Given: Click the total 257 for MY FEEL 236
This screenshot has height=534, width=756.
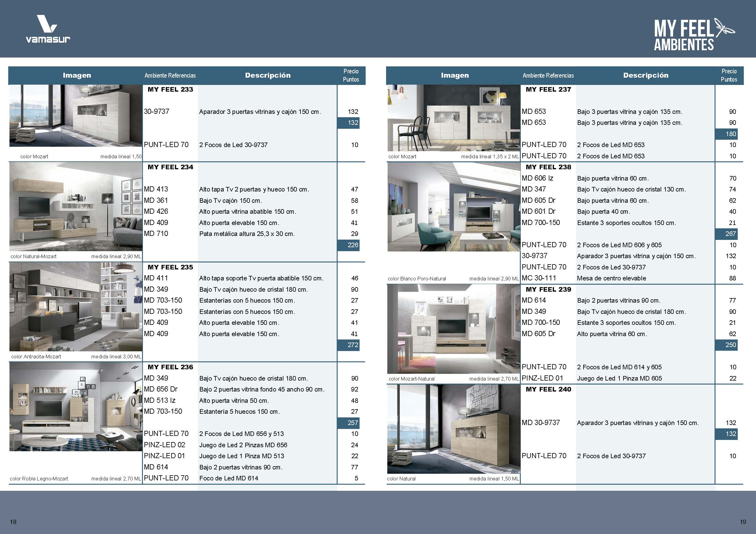Looking at the screenshot, I should pyautogui.click(x=349, y=423).
